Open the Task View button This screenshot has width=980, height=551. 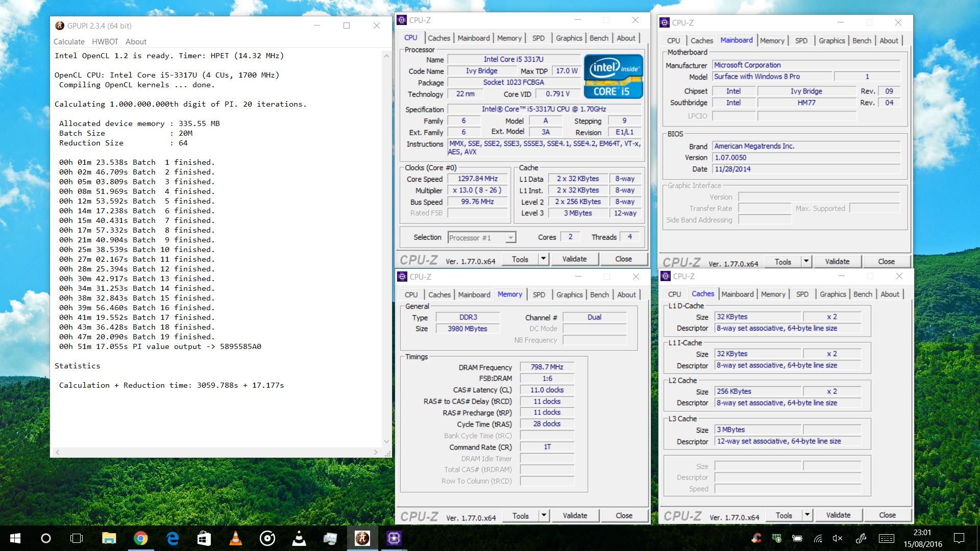(77, 538)
